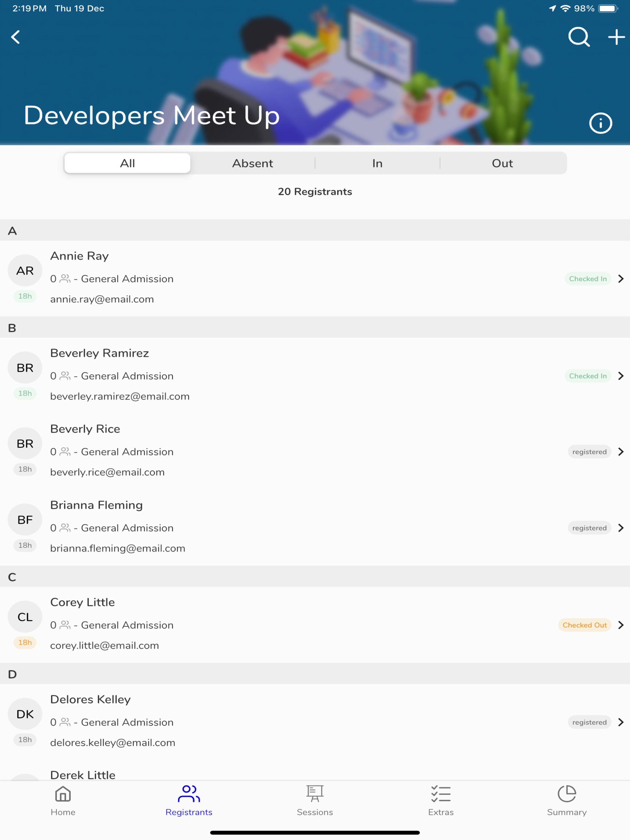Open registrant Delores Kelley name
This screenshot has width=630, height=840.
90,699
